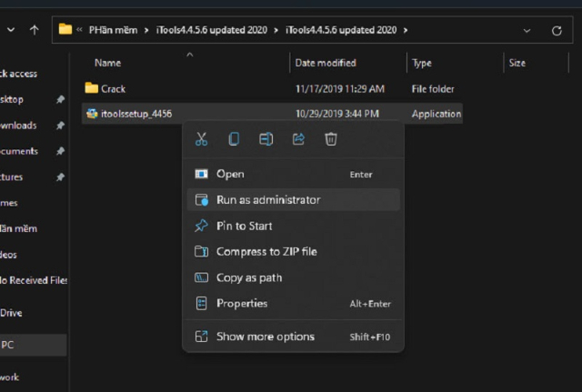The image size is (582, 392).
Task: Open Videos in the sidebar
Action: pyautogui.click(x=8, y=255)
